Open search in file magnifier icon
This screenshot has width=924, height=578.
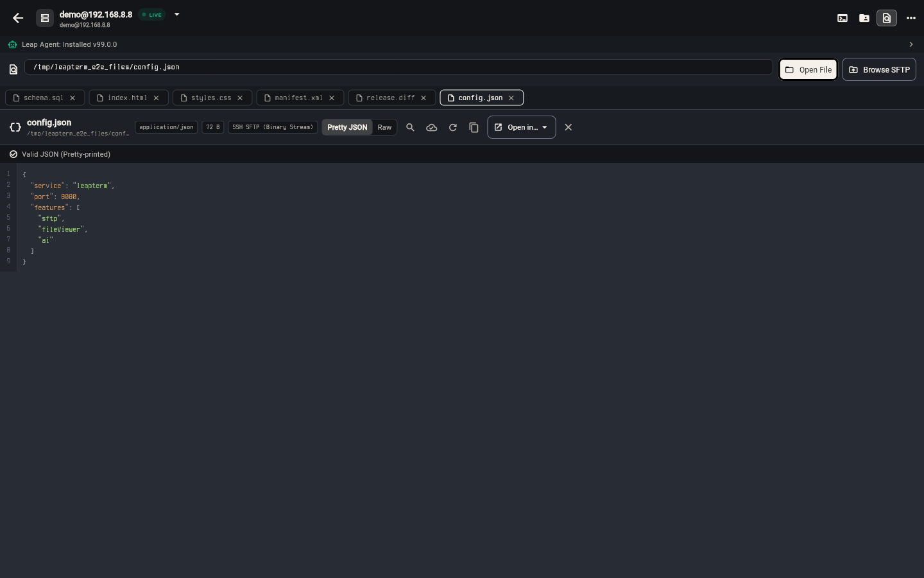click(x=411, y=127)
